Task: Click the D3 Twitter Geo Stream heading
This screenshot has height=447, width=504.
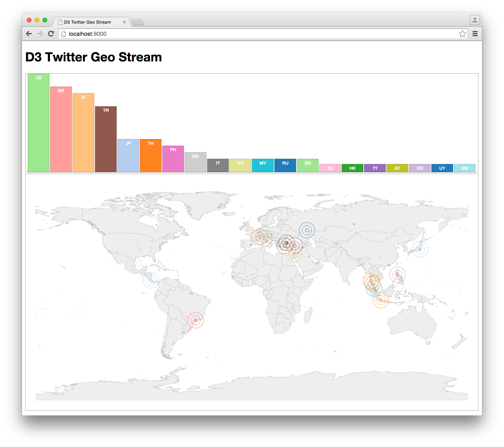Action: pos(94,57)
